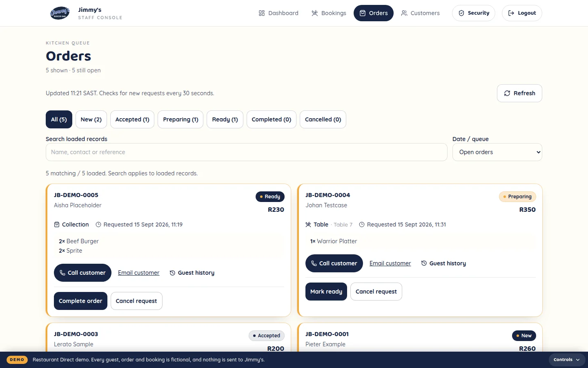
Task: Mark order JB-DEMO-0004 ready
Action: pos(326,292)
